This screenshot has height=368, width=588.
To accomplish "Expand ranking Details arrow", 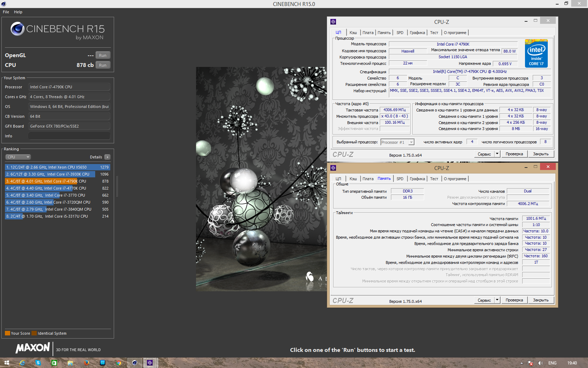I will click(x=107, y=157).
